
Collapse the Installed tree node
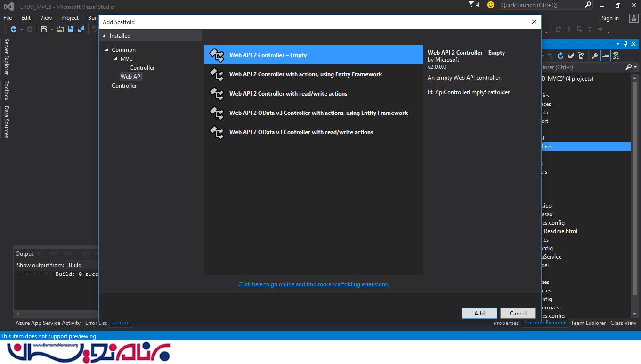pos(105,36)
